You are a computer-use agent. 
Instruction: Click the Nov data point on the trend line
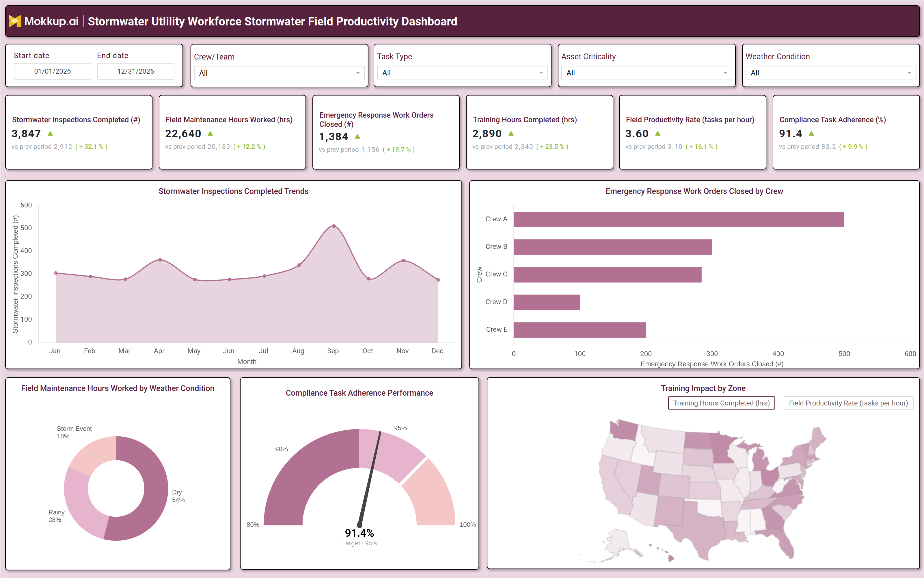tap(404, 261)
